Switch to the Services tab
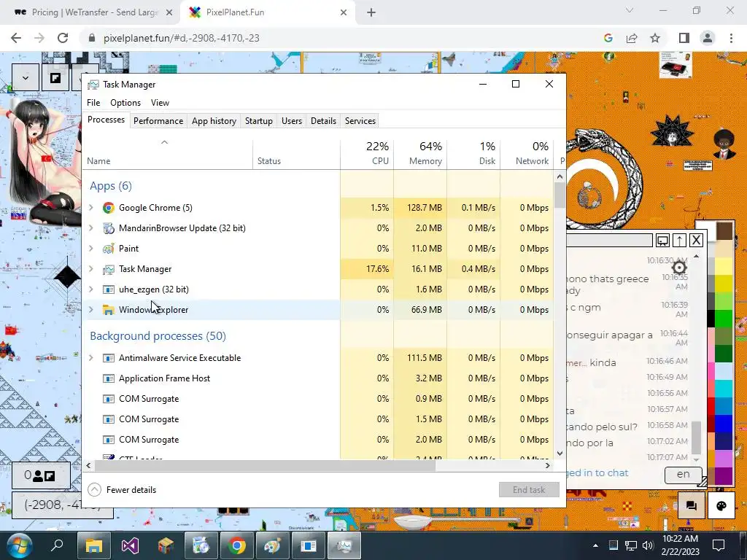Screen dimensions: 747x560 (x=360, y=121)
